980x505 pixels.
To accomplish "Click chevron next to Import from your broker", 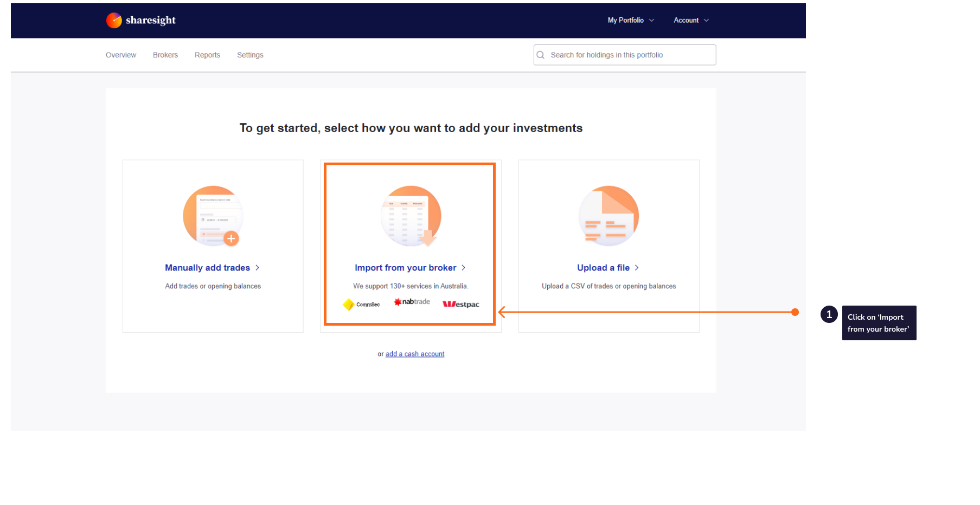I will [463, 268].
